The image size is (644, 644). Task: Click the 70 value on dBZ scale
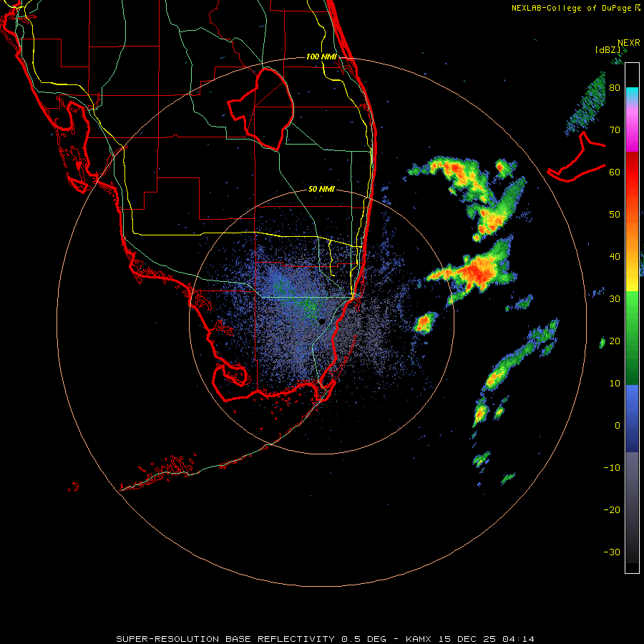click(x=615, y=130)
